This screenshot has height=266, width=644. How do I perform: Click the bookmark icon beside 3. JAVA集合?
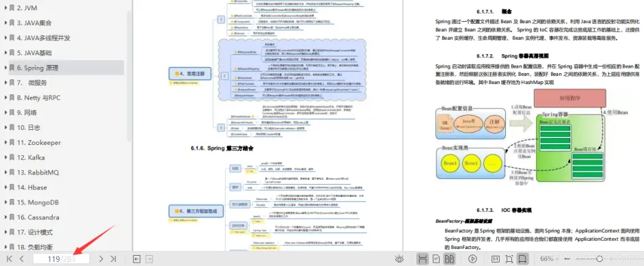point(12,23)
